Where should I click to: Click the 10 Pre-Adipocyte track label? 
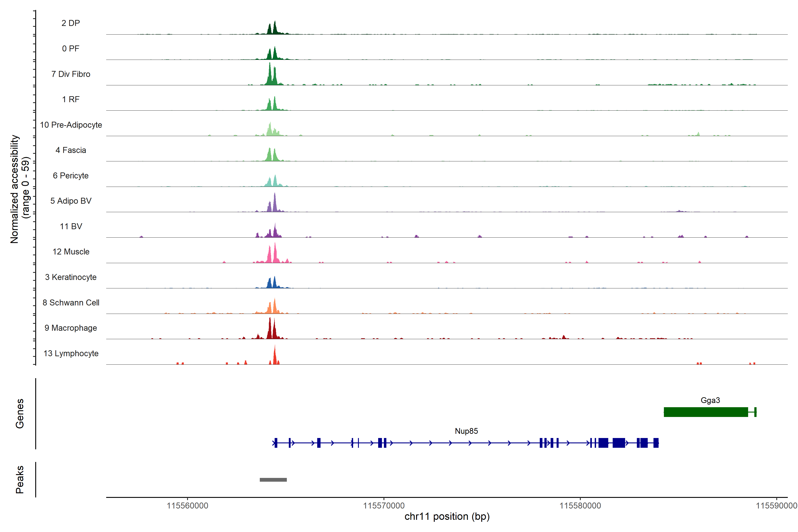click(x=70, y=125)
